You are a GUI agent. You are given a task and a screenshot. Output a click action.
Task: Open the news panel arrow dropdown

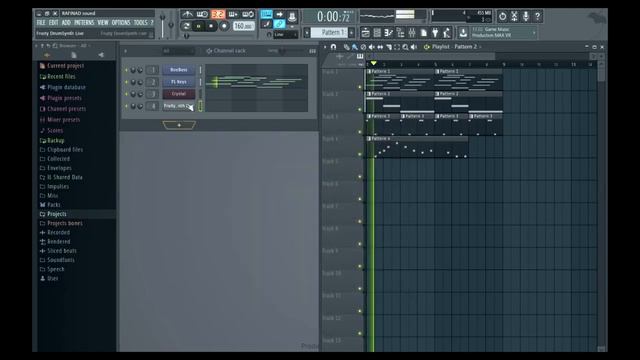pyautogui.click(x=534, y=32)
